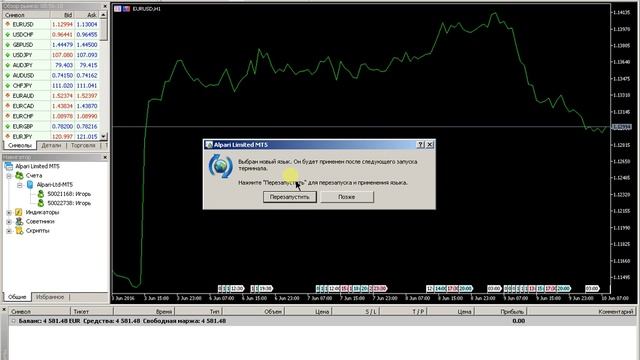Click the bid value 1.12994
Viewport: 640px width, 360px height.
pos(62,24)
